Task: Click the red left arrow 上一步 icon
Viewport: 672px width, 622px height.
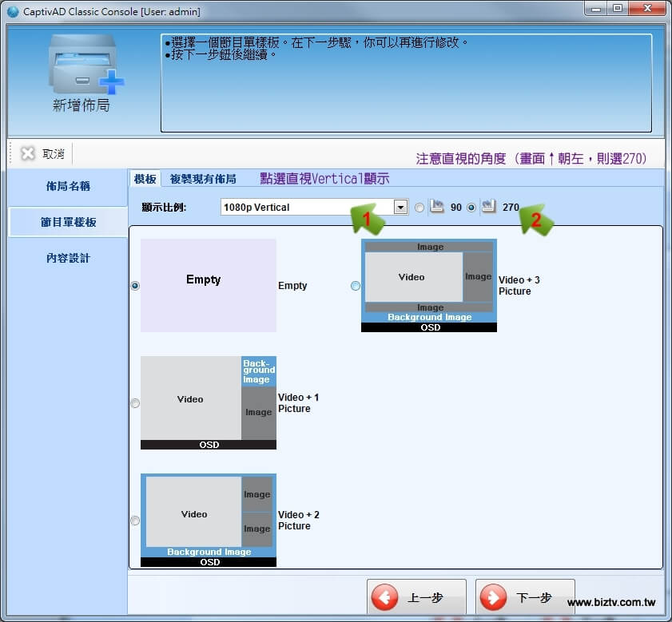Action: coord(385,598)
